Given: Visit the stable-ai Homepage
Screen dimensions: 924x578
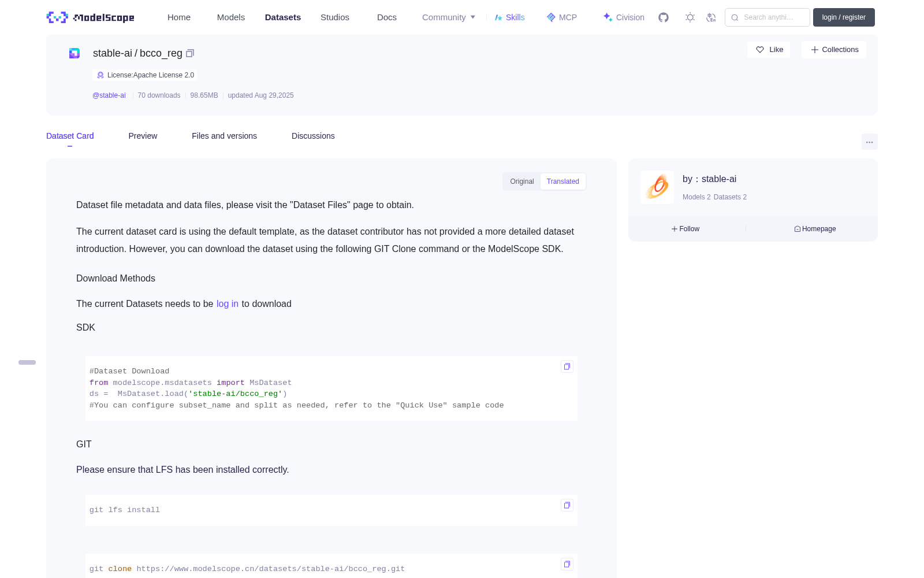Looking at the screenshot, I should (x=815, y=229).
